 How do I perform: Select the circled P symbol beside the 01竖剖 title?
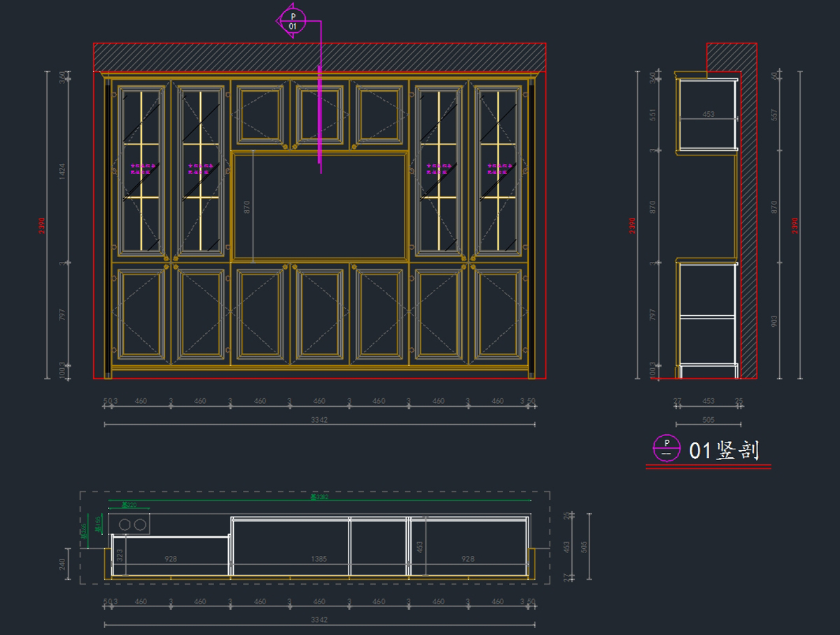click(666, 448)
